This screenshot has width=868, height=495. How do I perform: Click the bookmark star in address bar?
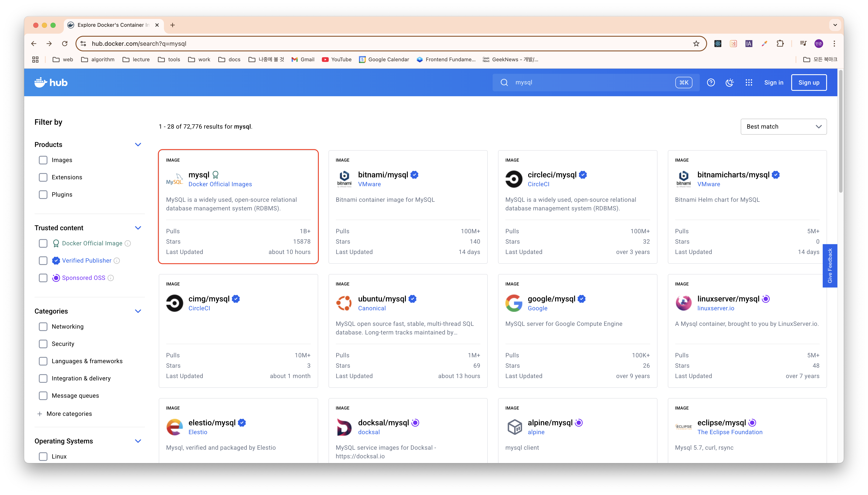[696, 44]
